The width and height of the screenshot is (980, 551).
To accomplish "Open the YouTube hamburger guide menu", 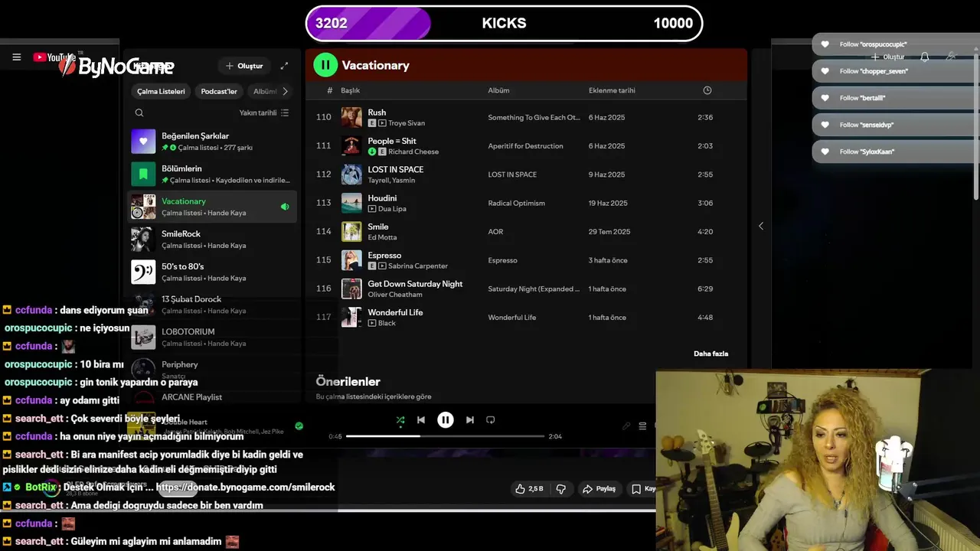I will point(16,57).
